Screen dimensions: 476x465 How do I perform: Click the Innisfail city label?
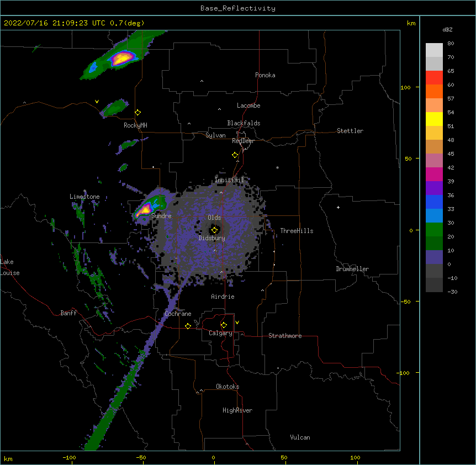point(229,180)
